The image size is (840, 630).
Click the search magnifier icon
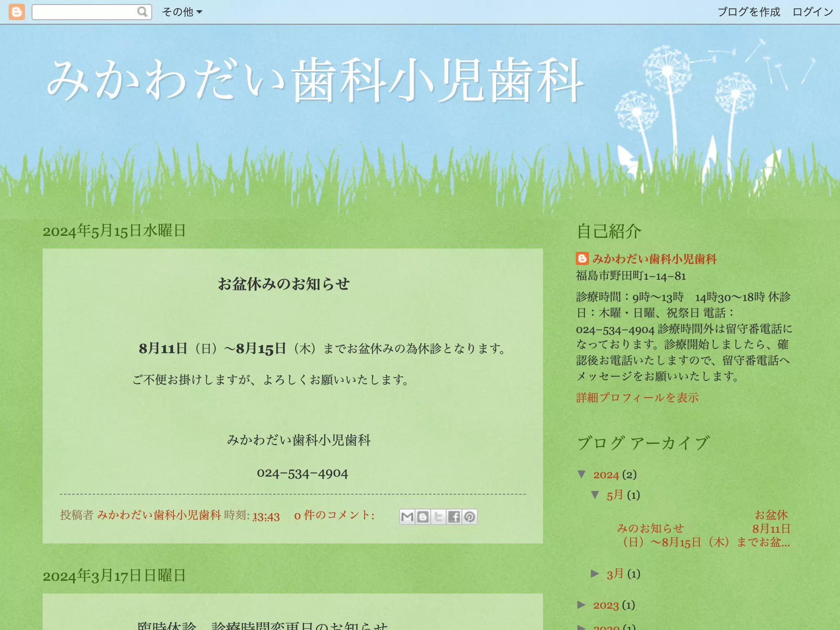(142, 12)
